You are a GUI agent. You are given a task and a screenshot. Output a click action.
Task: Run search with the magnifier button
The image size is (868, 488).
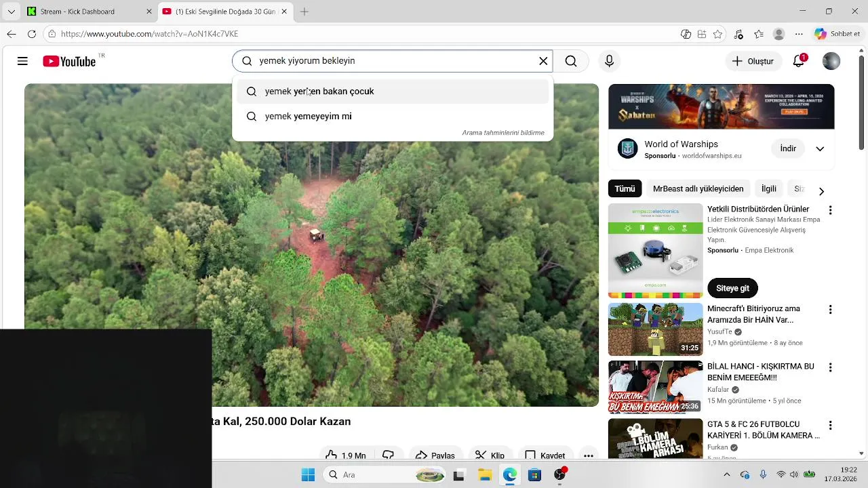[571, 61]
